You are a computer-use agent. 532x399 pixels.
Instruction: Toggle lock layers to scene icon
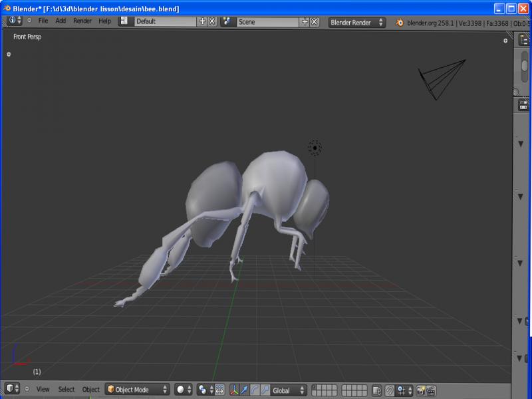pos(376,390)
